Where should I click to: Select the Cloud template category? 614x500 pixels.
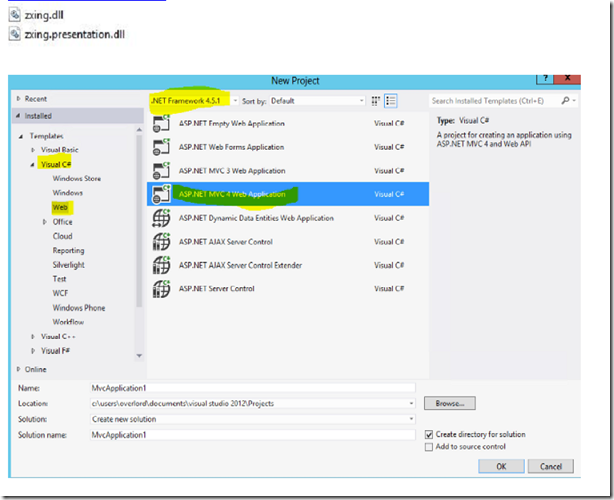(63, 236)
